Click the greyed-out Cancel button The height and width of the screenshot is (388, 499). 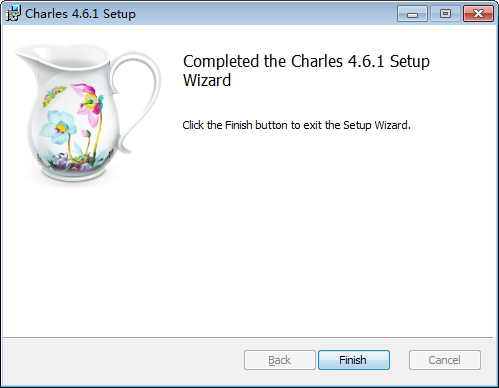pos(445,360)
